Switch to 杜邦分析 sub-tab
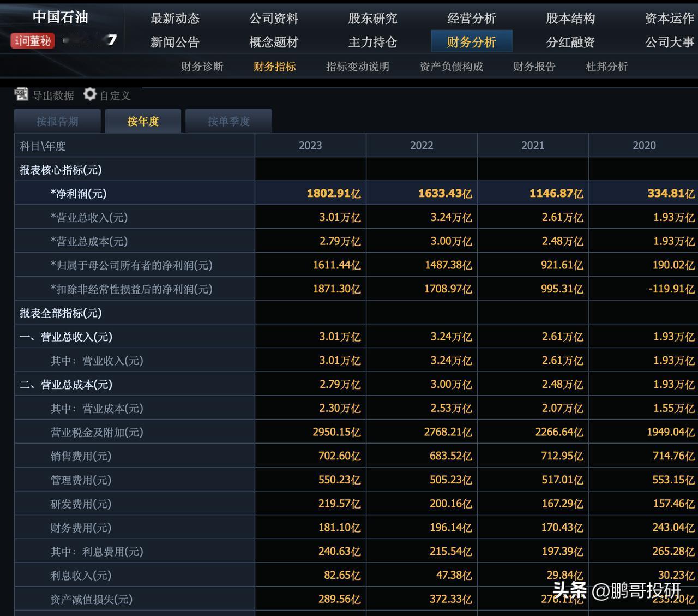This screenshot has width=698, height=616. (x=606, y=67)
